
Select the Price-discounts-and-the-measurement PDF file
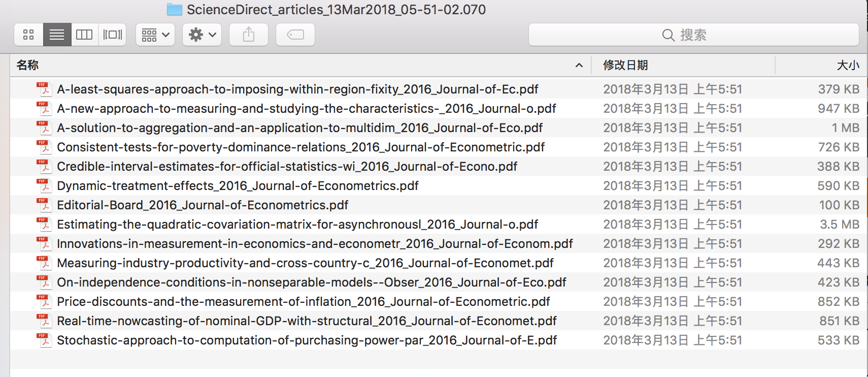click(x=303, y=302)
